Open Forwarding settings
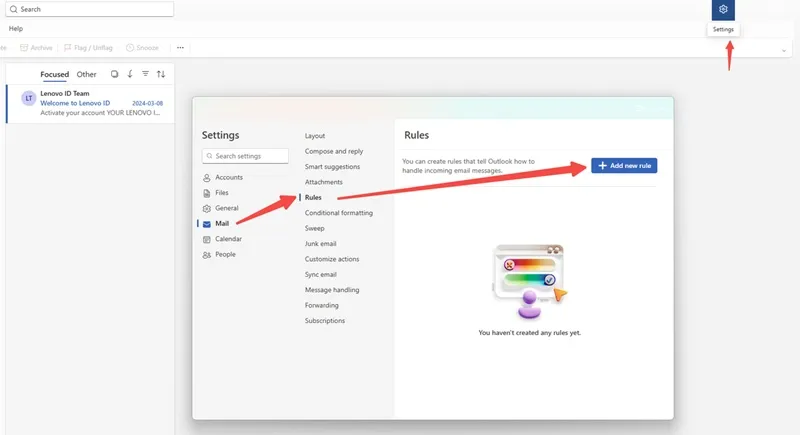Image resolution: width=800 pixels, height=435 pixels. click(321, 305)
